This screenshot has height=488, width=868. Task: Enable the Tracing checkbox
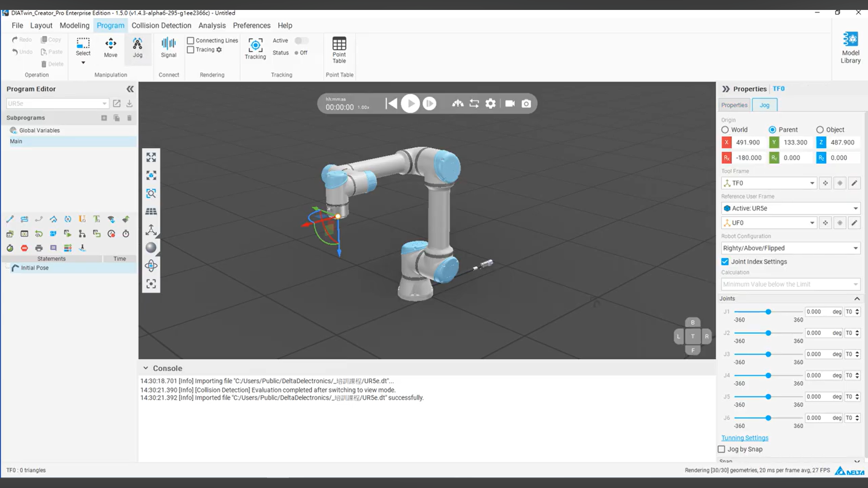point(191,50)
